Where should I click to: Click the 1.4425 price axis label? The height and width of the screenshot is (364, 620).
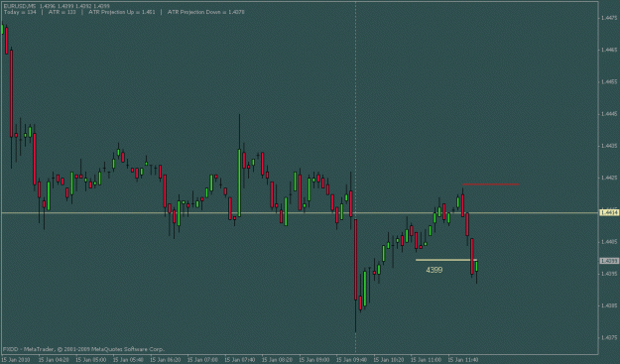[609, 178]
